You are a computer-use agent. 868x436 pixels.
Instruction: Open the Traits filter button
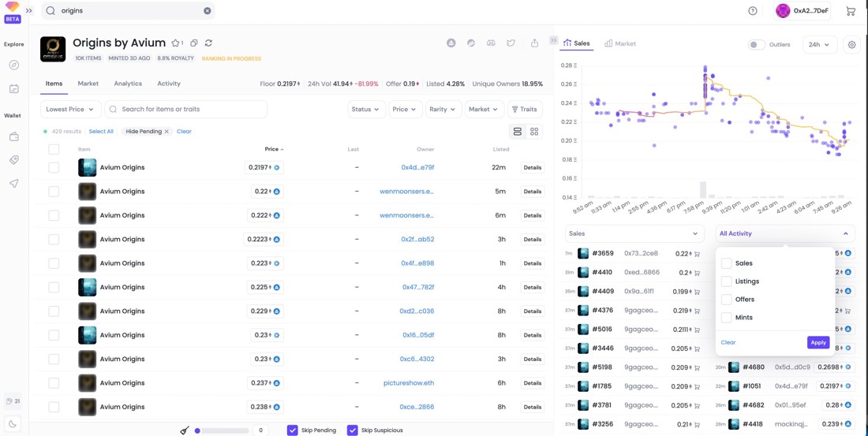(525, 109)
